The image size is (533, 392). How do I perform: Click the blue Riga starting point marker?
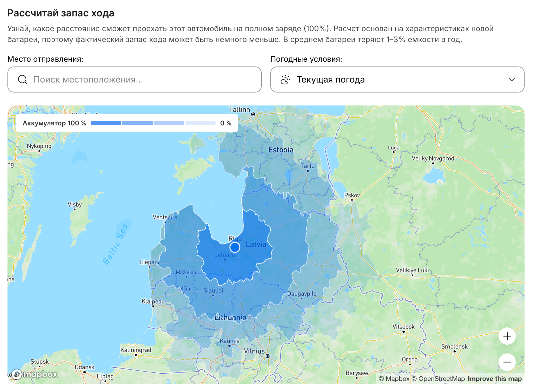pyautogui.click(x=235, y=247)
